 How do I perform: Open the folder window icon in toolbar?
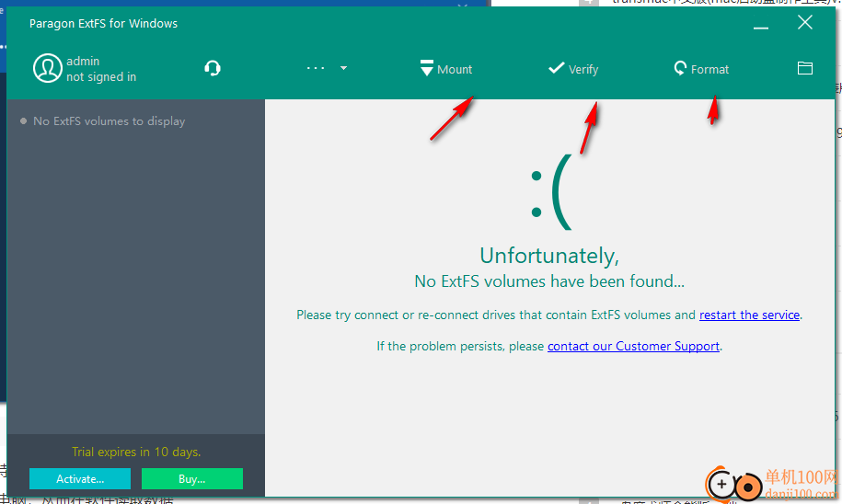[804, 68]
